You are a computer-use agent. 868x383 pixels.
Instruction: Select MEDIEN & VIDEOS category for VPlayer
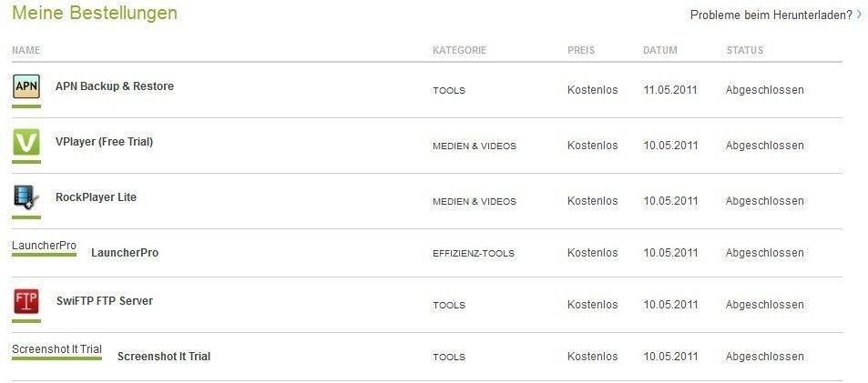coord(475,146)
